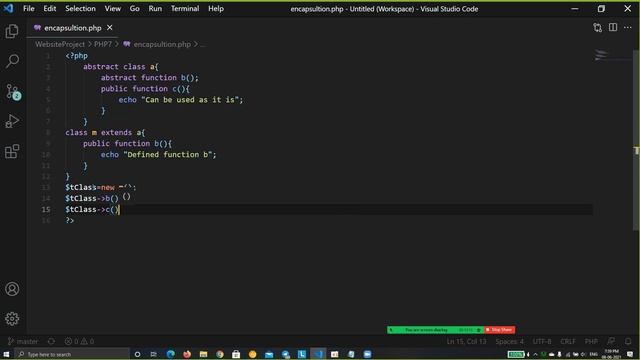Viewport: 640px width, 360px height.
Task: Click the taskbar clock
Action: point(611,354)
